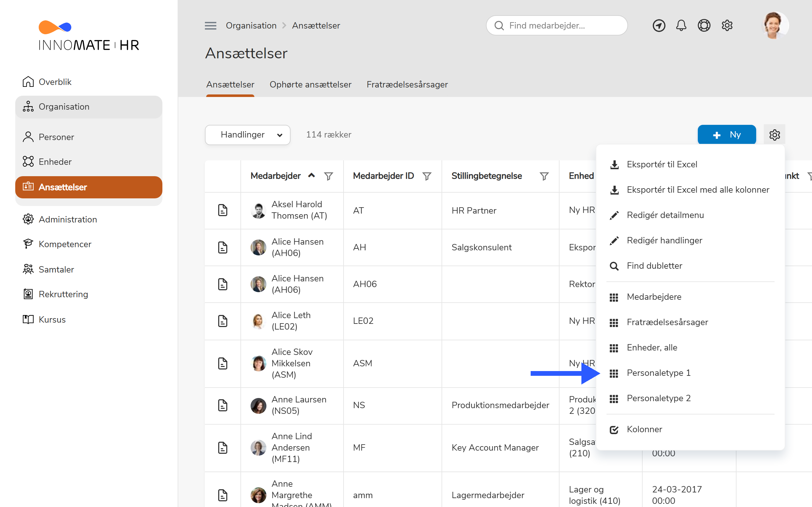Viewport: 812px width, 507px height.
Task: Open the filter for Stillingbetegnelse column
Action: 544,176
